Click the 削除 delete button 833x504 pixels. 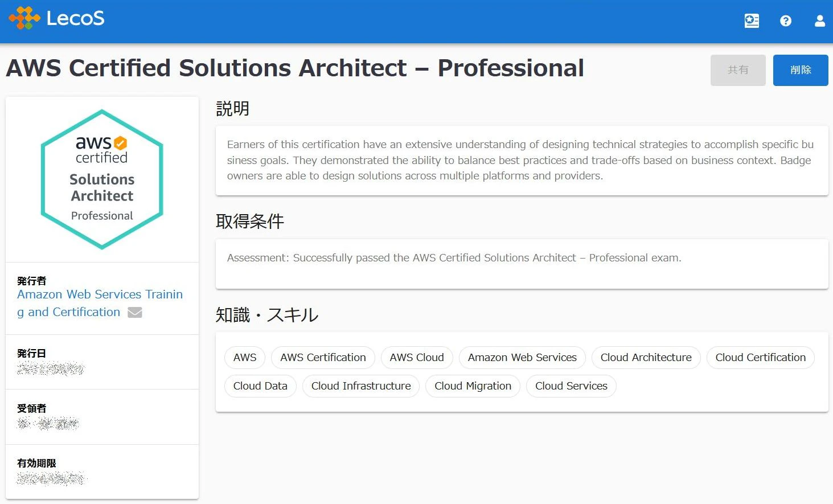[x=801, y=70]
